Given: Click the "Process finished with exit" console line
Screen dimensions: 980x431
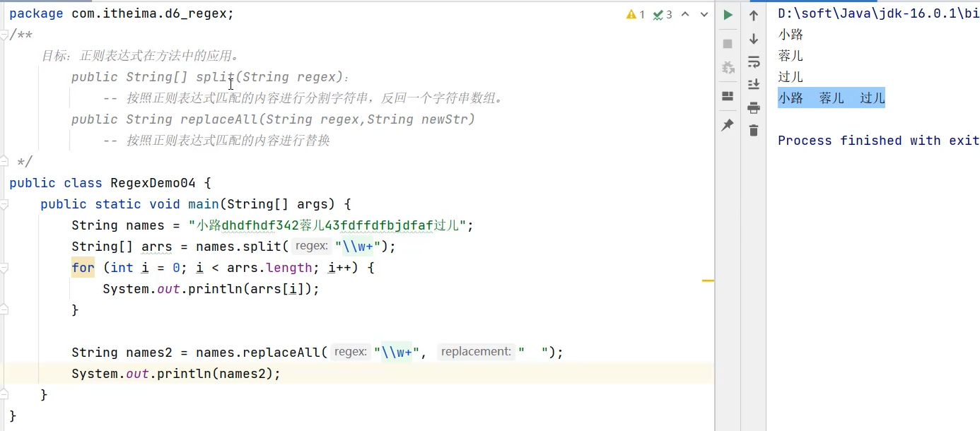Looking at the screenshot, I should [x=878, y=141].
